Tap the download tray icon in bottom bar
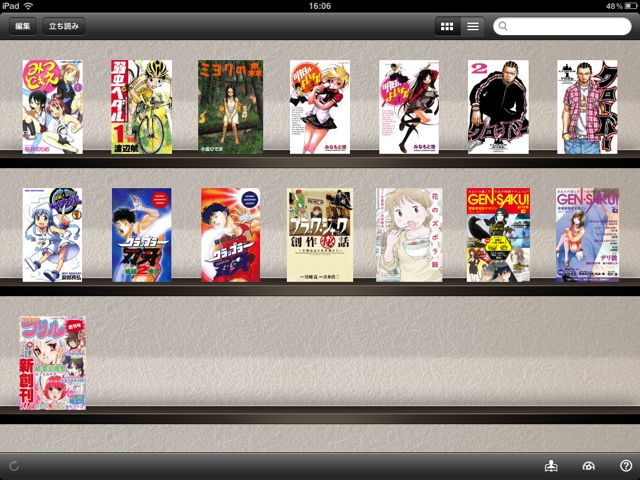 tap(551, 466)
